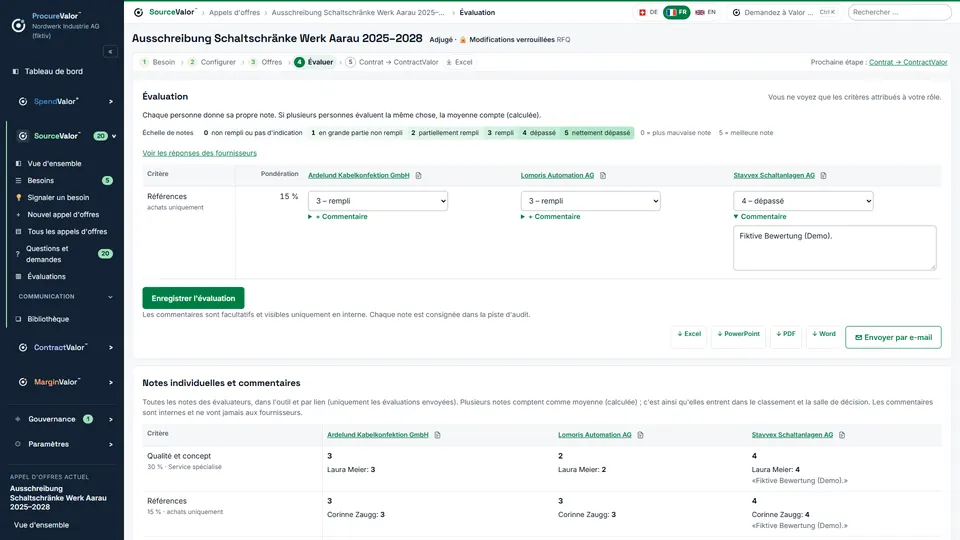This screenshot has width=960, height=540.
Task: Click the Gouvernance icon
Action: [x=18, y=419]
